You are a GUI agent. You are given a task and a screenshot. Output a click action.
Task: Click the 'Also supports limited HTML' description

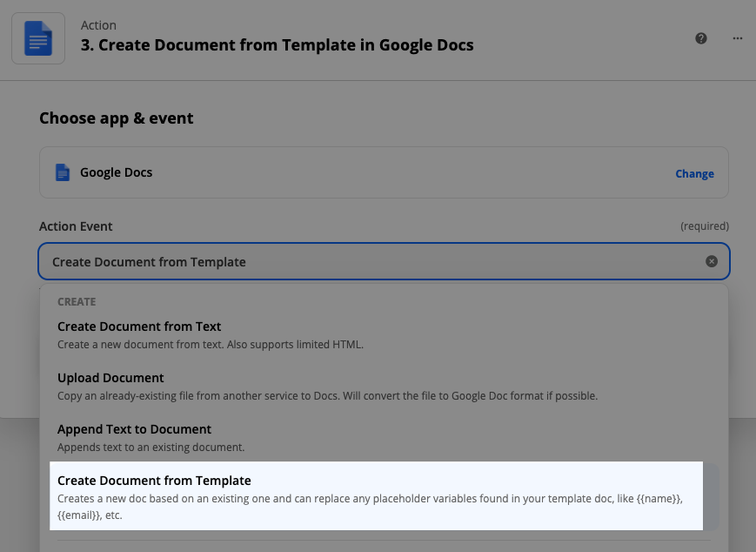coord(295,345)
